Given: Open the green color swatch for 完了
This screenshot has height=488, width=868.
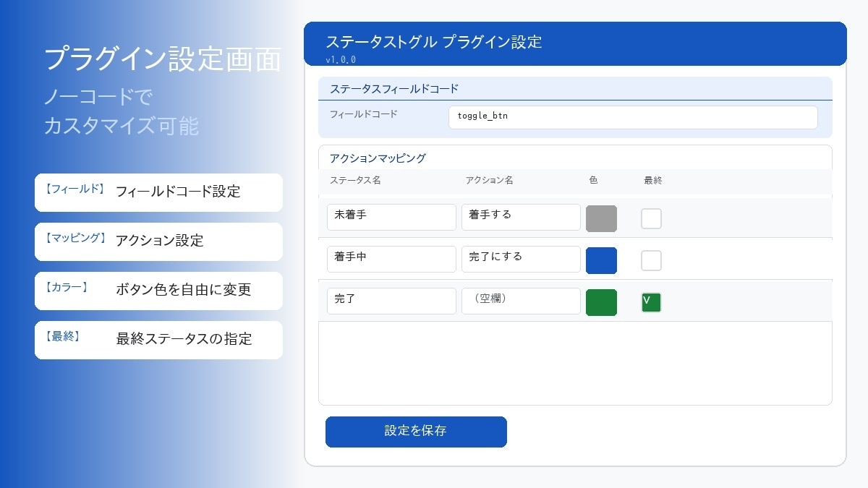Looking at the screenshot, I should pyautogui.click(x=601, y=302).
